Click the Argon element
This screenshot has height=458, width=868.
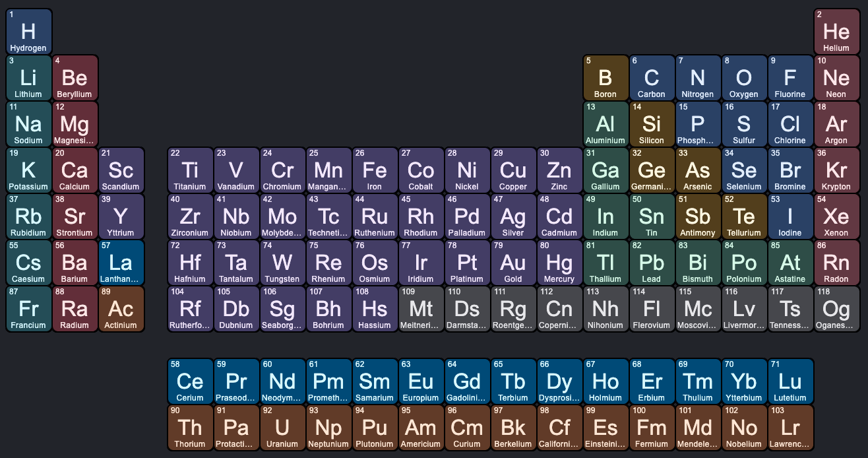(x=836, y=124)
